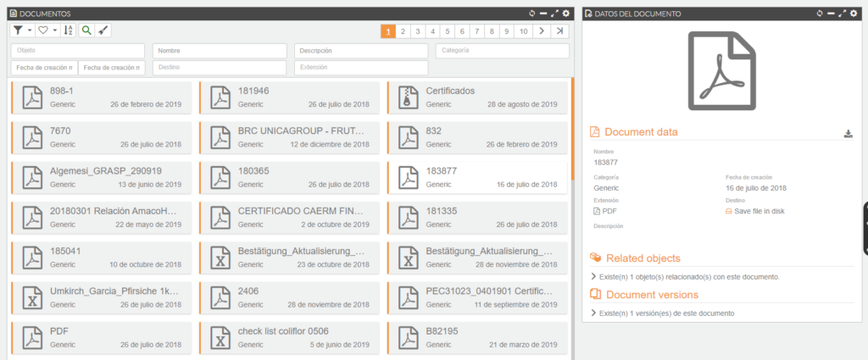The width and height of the screenshot is (868, 360).
Task: Run search with the green magnifier icon
Action: tap(86, 30)
